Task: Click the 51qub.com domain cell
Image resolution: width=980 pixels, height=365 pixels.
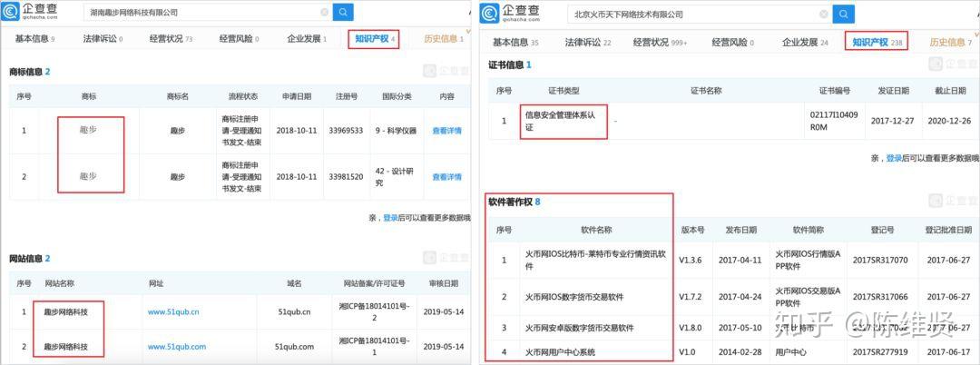Action: pos(293,346)
